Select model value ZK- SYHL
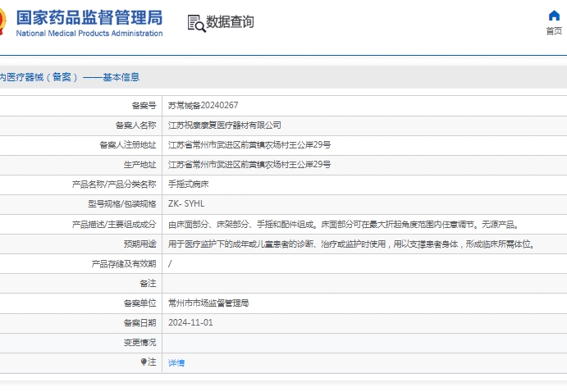 [186, 203]
